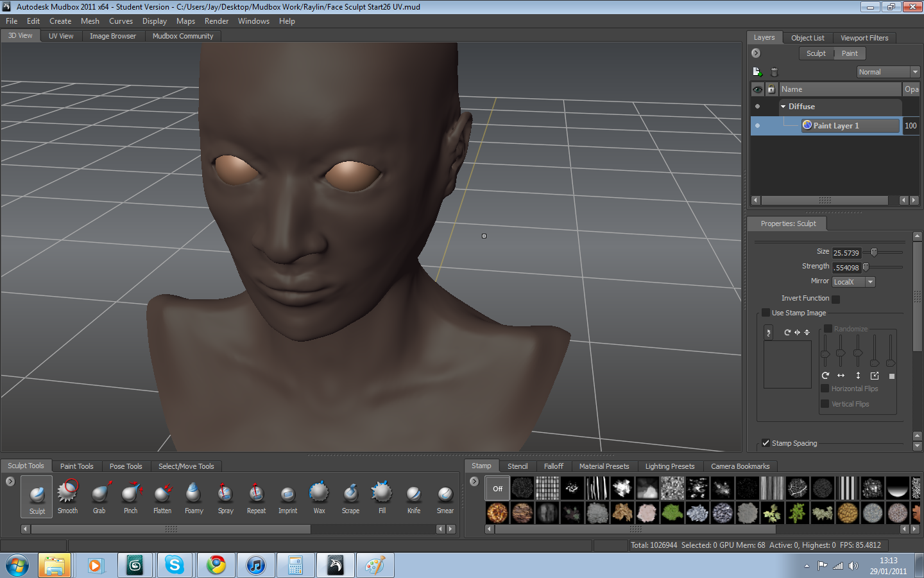This screenshot has width=924, height=578.
Task: Hide Paint Layer 1 visibility
Action: click(757, 125)
